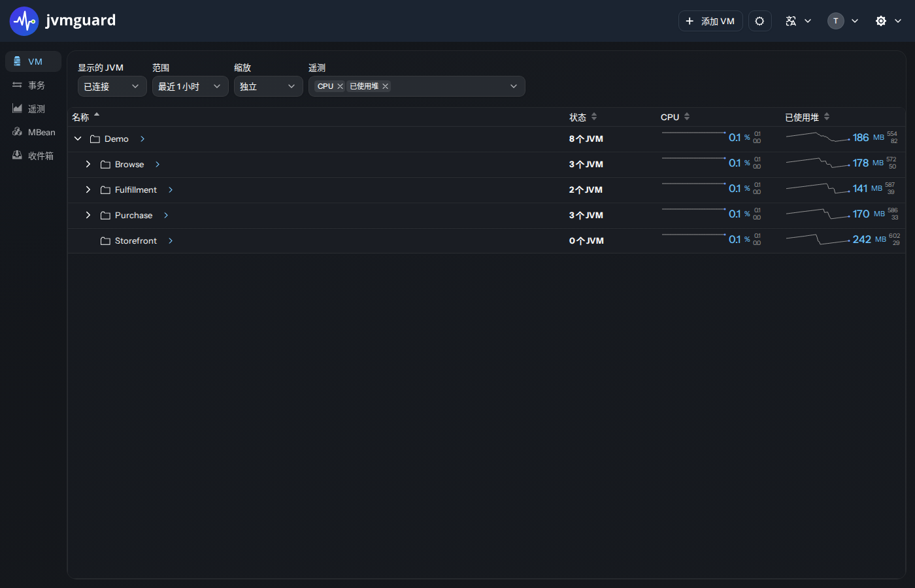Image resolution: width=915 pixels, height=588 pixels.
Task: Open the MBean sidebar page
Action: coord(33,132)
